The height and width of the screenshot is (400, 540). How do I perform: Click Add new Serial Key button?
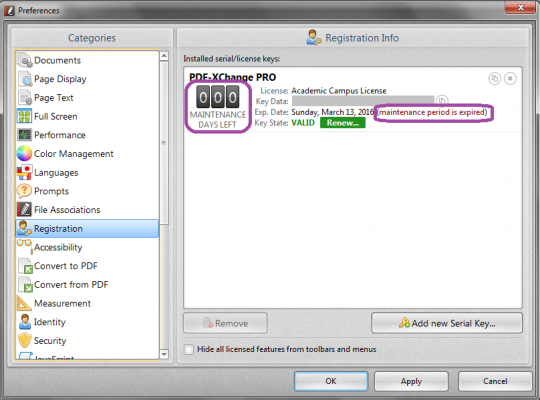tap(447, 323)
